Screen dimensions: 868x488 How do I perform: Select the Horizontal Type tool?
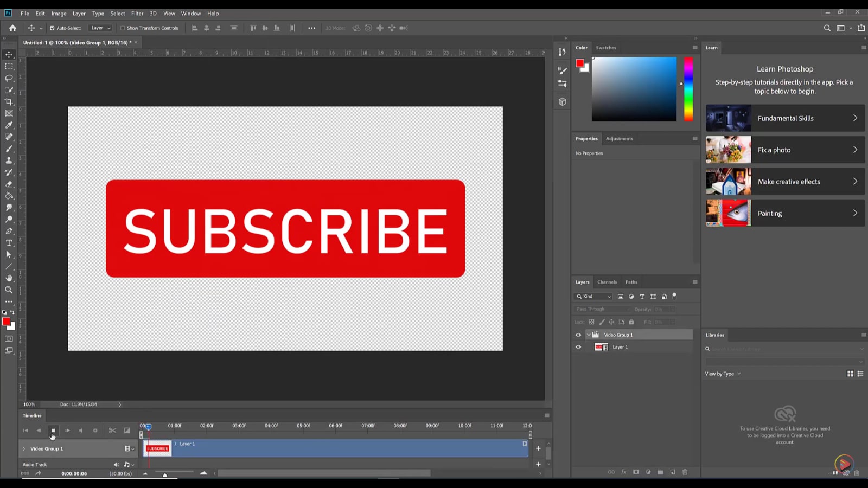coord(9,243)
